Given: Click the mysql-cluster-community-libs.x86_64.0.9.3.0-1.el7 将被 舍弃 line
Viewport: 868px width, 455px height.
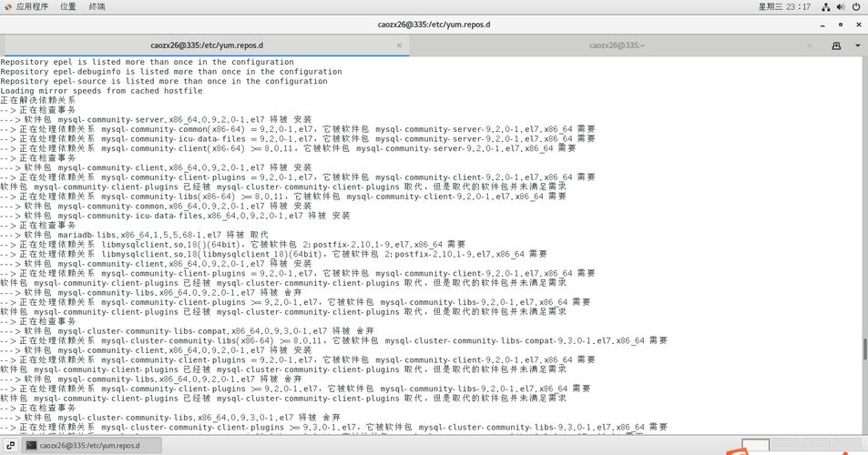Looking at the screenshot, I should click(x=170, y=418).
